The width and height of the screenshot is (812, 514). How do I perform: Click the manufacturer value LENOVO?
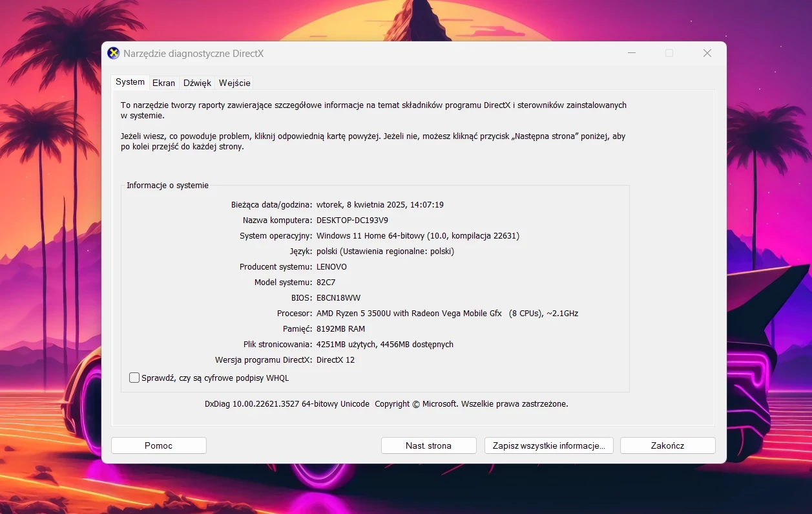click(331, 267)
